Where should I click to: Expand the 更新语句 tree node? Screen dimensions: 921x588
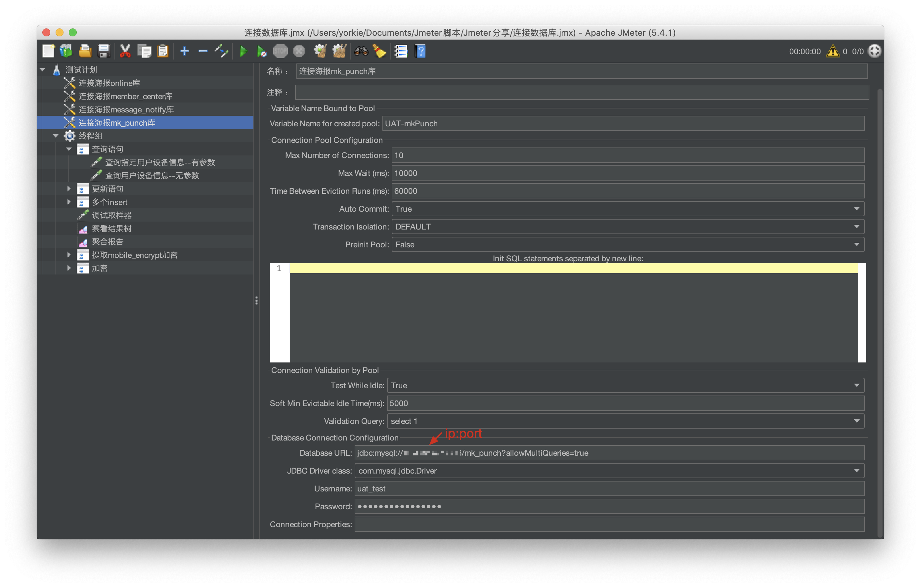click(69, 189)
